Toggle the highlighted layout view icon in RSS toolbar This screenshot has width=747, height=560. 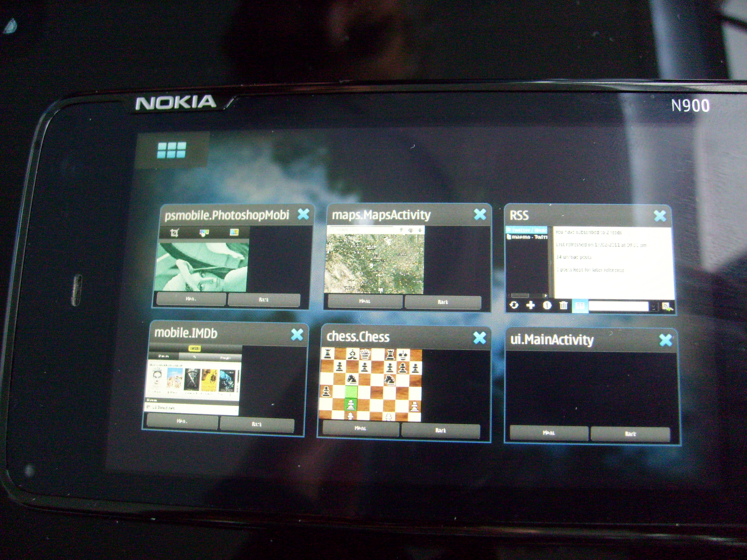(x=580, y=306)
